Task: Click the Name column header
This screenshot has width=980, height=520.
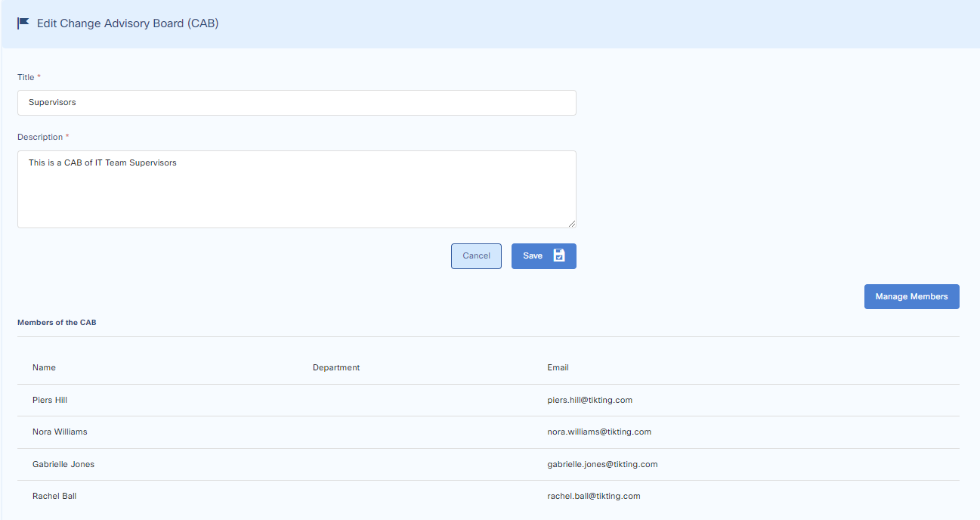Action: click(x=44, y=368)
